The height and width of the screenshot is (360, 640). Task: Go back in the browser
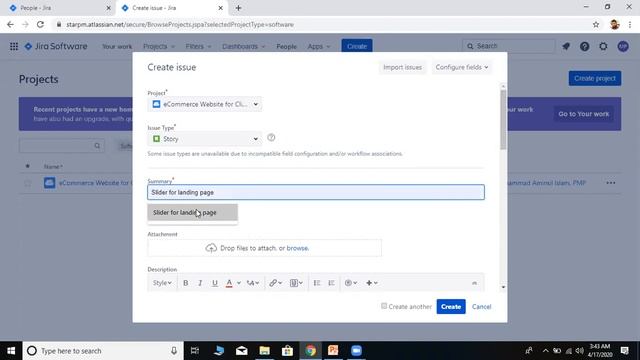(10, 24)
